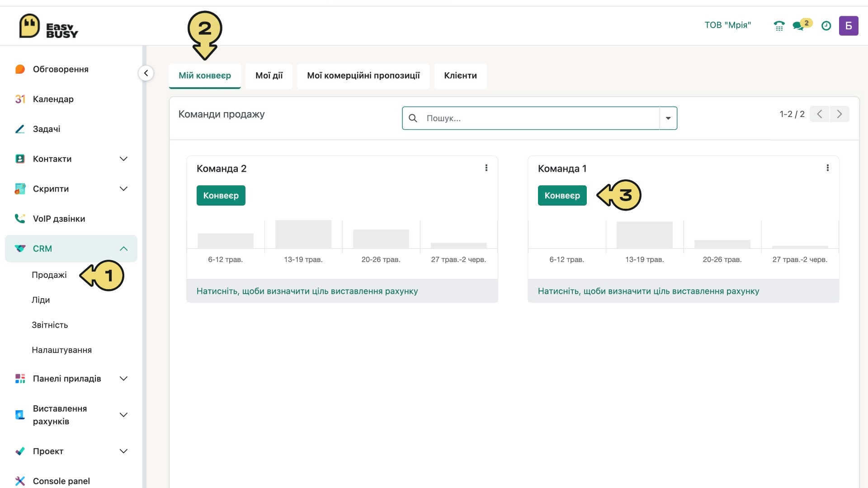Image resolution: width=868 pixels, height=488 pixels.
Task: Click the Контакти icon in sidebar
Action: point(20,159)
